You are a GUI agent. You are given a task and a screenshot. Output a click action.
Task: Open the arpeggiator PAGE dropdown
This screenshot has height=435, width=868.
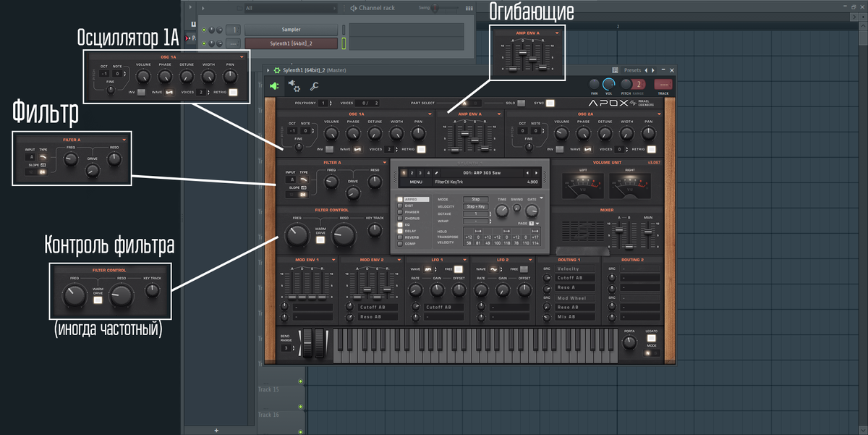[537, 224]
